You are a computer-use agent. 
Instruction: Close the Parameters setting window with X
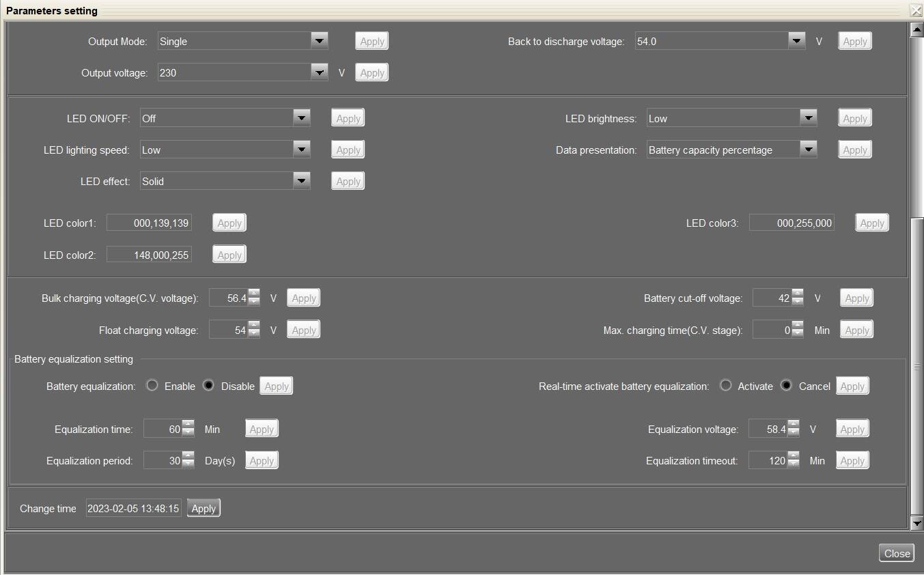tap(916, 10)
